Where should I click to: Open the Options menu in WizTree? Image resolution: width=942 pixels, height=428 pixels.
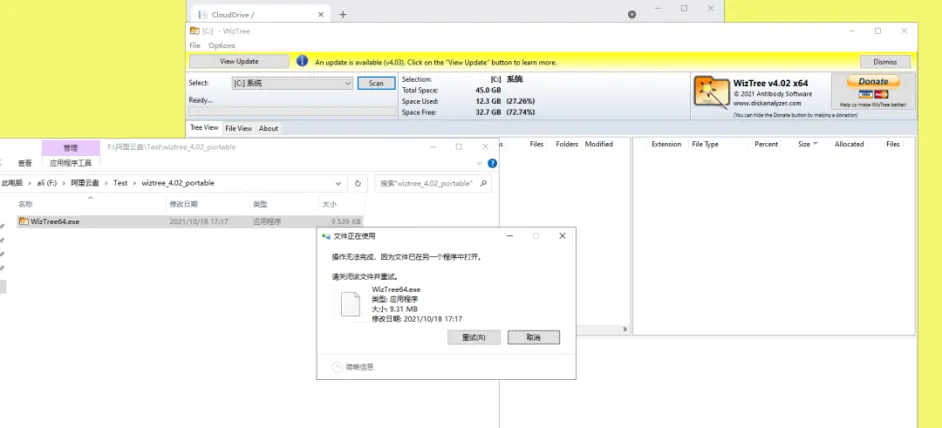tap(222, 46)
